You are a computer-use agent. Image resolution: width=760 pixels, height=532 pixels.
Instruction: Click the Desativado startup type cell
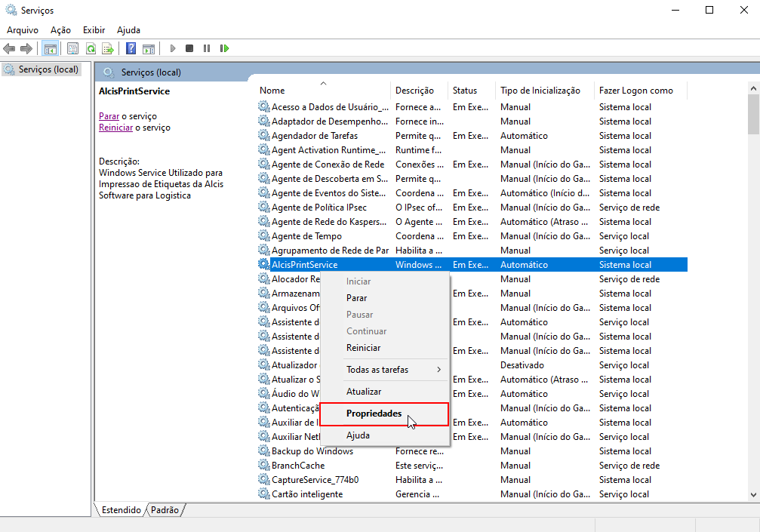(522, 365)
